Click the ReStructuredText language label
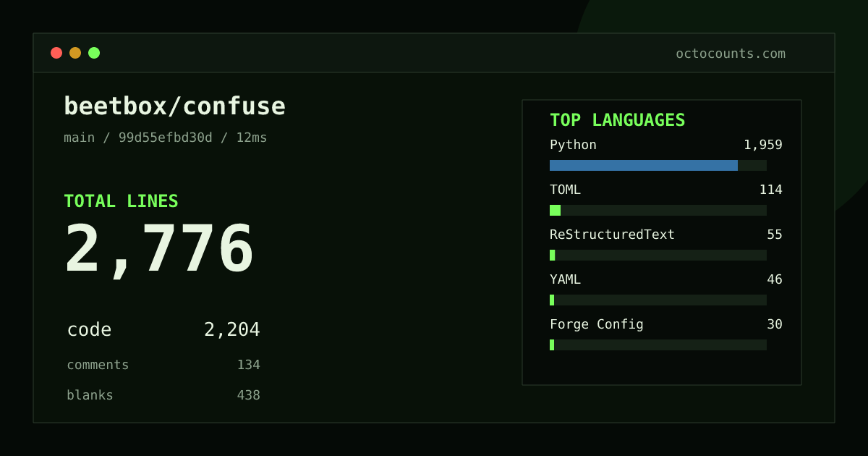868x456 pixels. click(x=612, y=235)
